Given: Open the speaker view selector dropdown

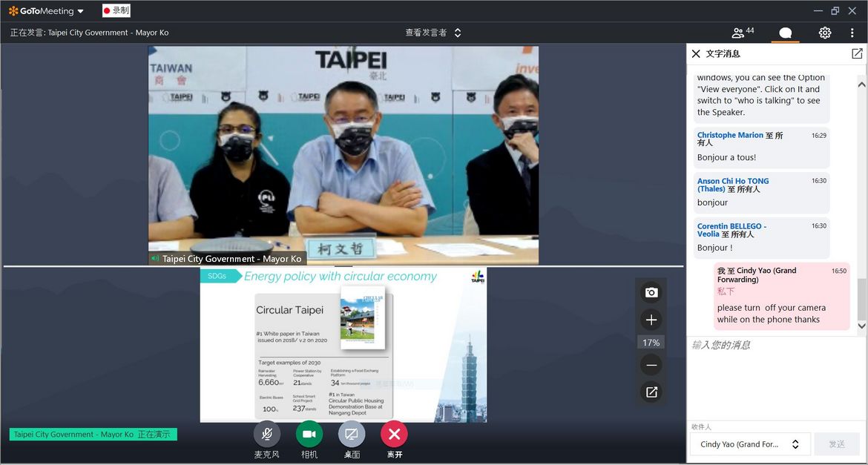Looking at the screenshot, I should pos(433,33).
